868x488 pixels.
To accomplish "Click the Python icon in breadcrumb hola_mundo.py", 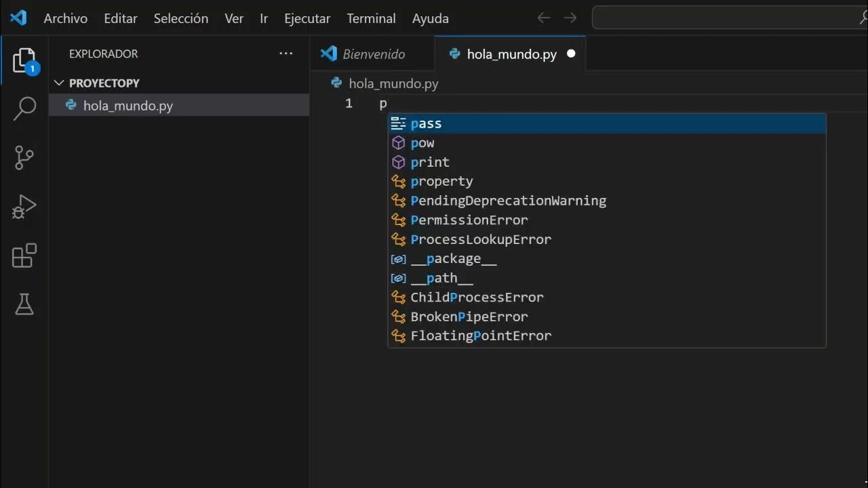I will 336,83.
